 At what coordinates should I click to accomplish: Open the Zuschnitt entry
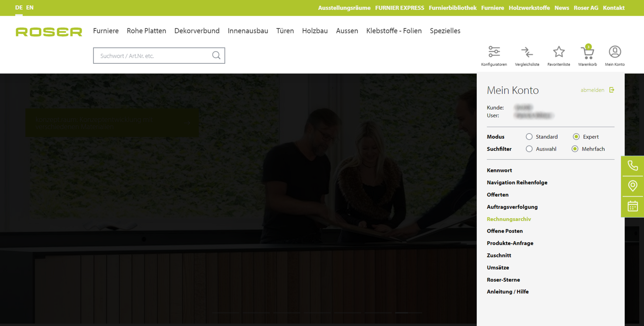[499, 255]
